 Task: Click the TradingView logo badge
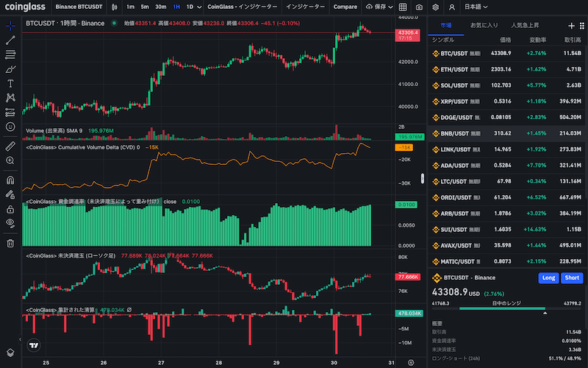coord(34,345)
